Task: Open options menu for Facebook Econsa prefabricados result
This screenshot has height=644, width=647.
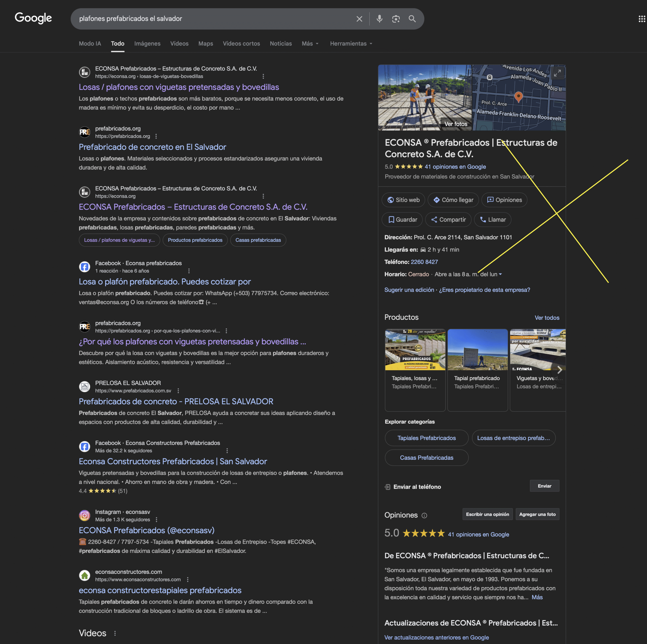Action: 189,271
